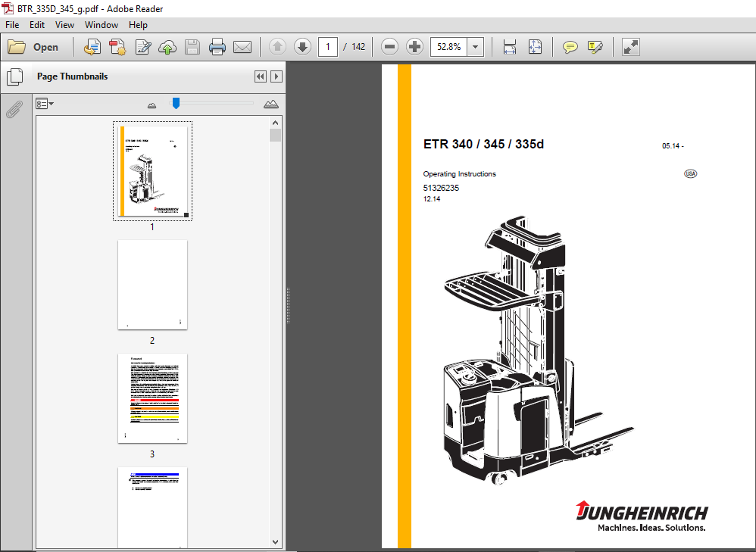Viewport: 756px width, 552px height.
Task: Click the Operating Instructions text
Action: 460,174
